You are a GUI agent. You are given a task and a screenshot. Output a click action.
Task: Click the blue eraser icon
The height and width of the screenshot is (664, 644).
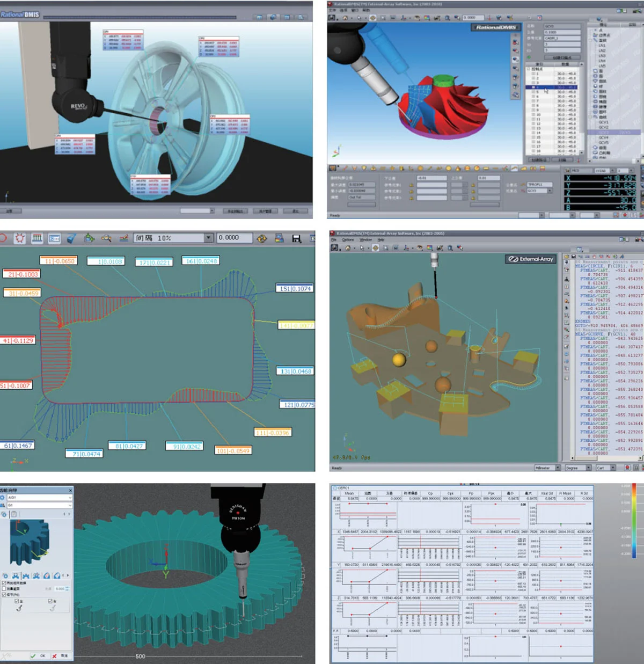tap(71, 238)
